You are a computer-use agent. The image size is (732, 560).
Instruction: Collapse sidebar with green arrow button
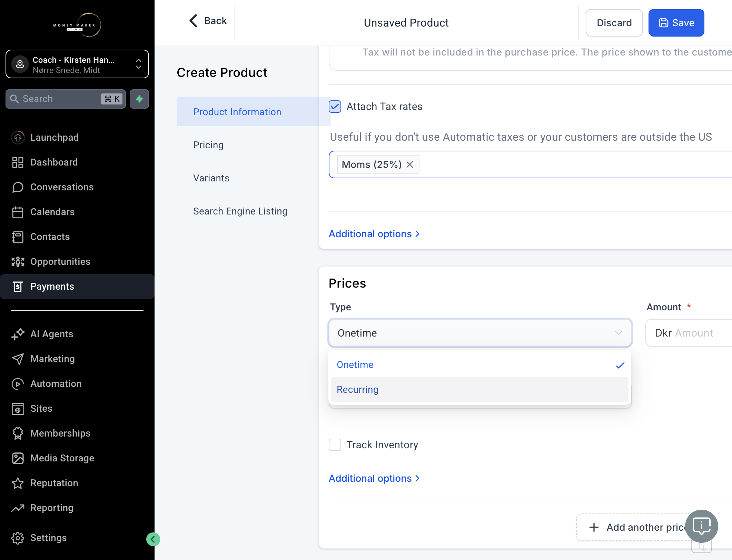tap(153, 539)
